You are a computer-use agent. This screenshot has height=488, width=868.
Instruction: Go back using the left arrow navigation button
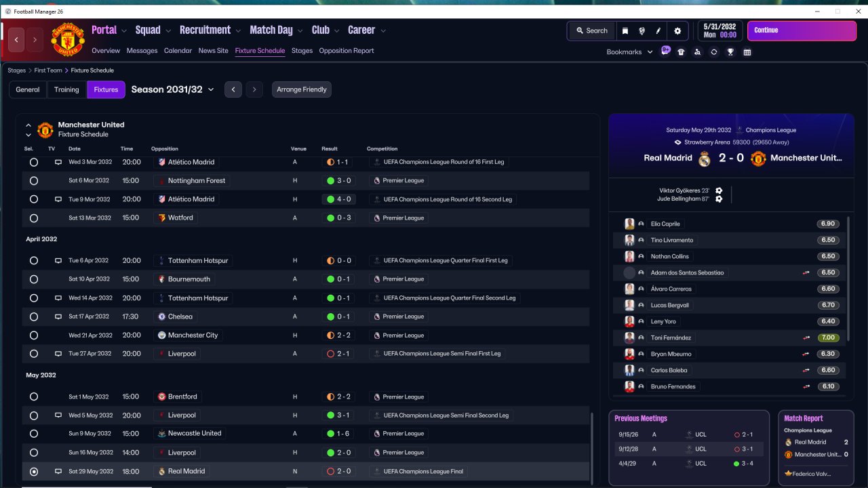[17, 40]
